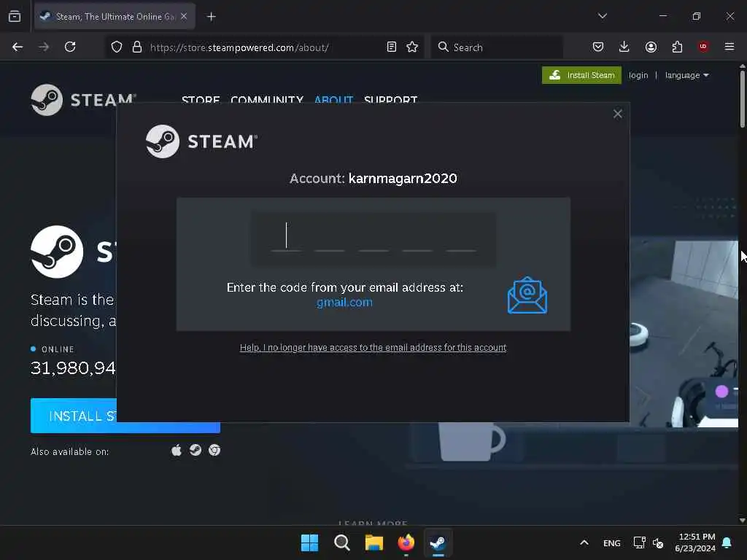The image size is (747, 560).
Task: Open a new browser tab
Action: [212, 17]
